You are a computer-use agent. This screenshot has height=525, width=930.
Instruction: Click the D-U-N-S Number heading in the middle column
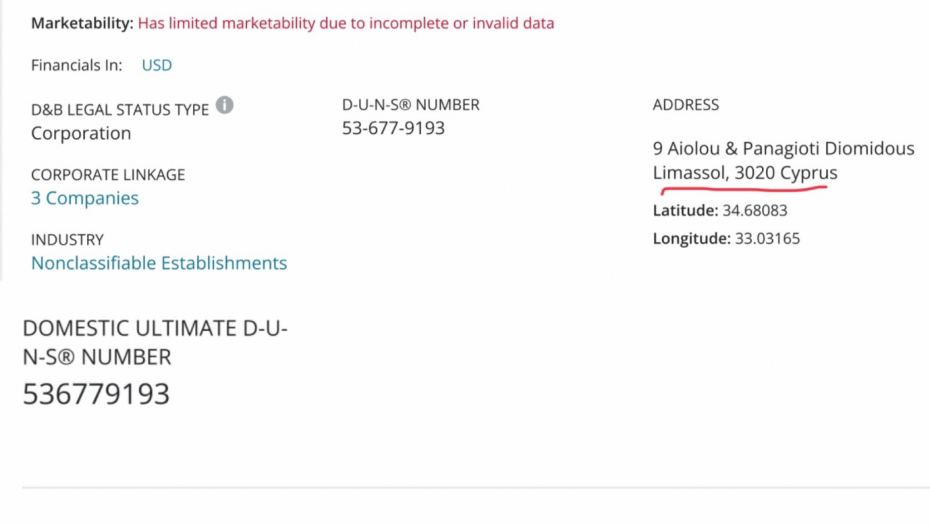[410, 105]
